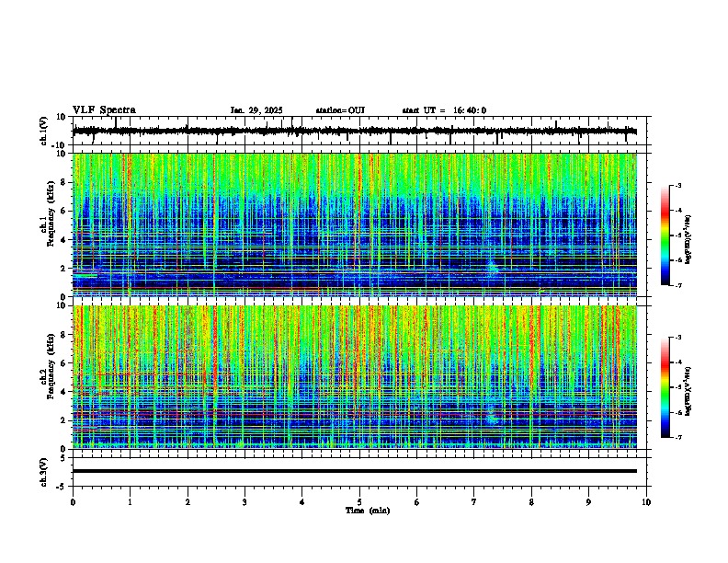
Task: Click the time axis tick label '5'
Action: 359,502
